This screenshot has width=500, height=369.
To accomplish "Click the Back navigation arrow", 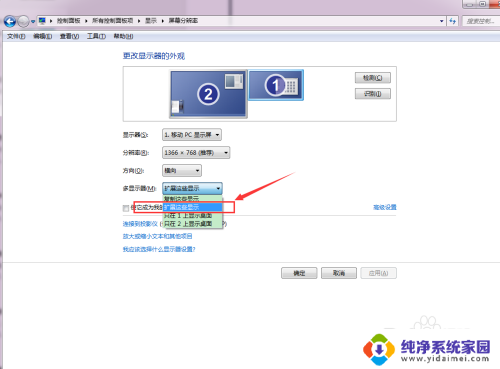I will (10, 21).
